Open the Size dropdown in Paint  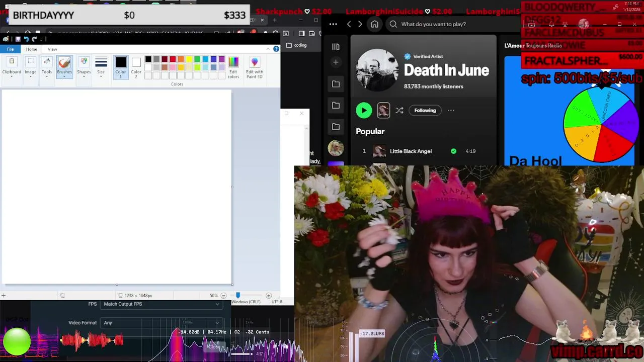[101, 66]
